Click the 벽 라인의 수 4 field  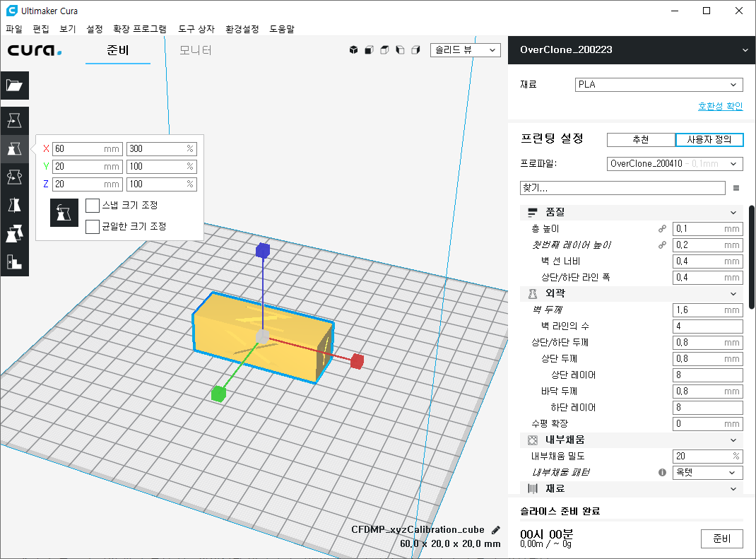click(708, 326)
